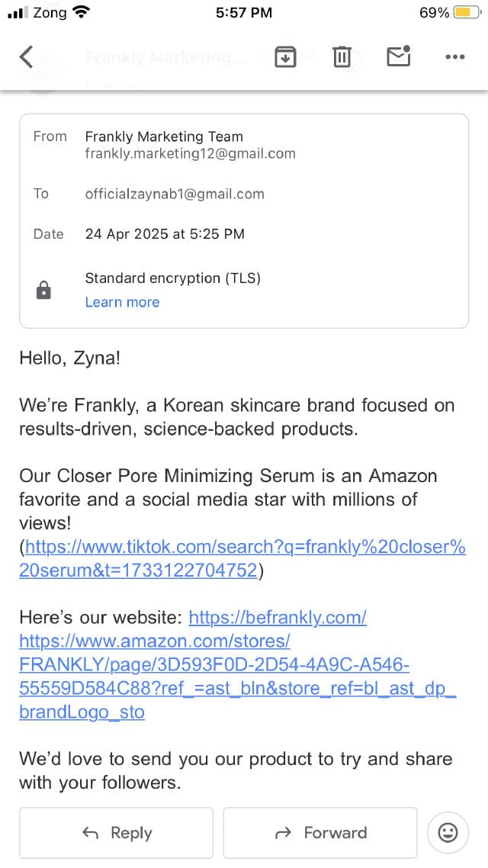488x868 pixels.
Task: Tap the Forward button
Action: 320,833
